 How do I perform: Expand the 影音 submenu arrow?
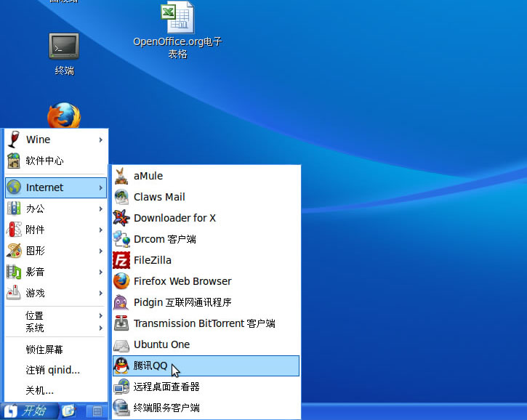(x=101, y=272)
